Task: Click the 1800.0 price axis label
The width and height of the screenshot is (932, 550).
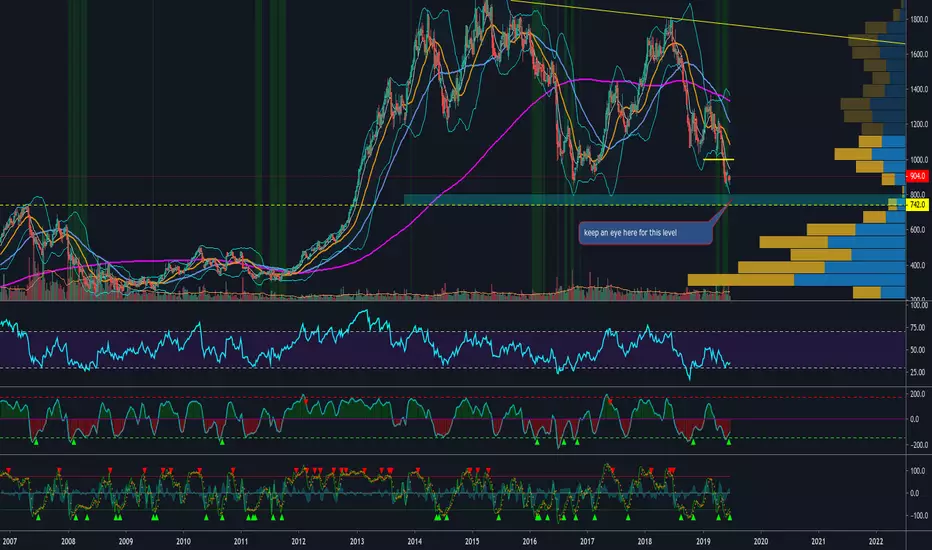Action: (919, 20)
